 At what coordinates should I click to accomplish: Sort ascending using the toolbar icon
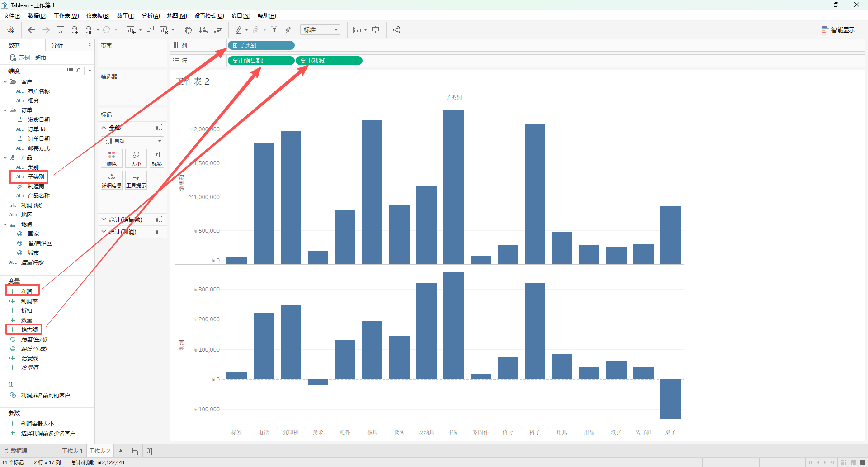click(203, 30)
